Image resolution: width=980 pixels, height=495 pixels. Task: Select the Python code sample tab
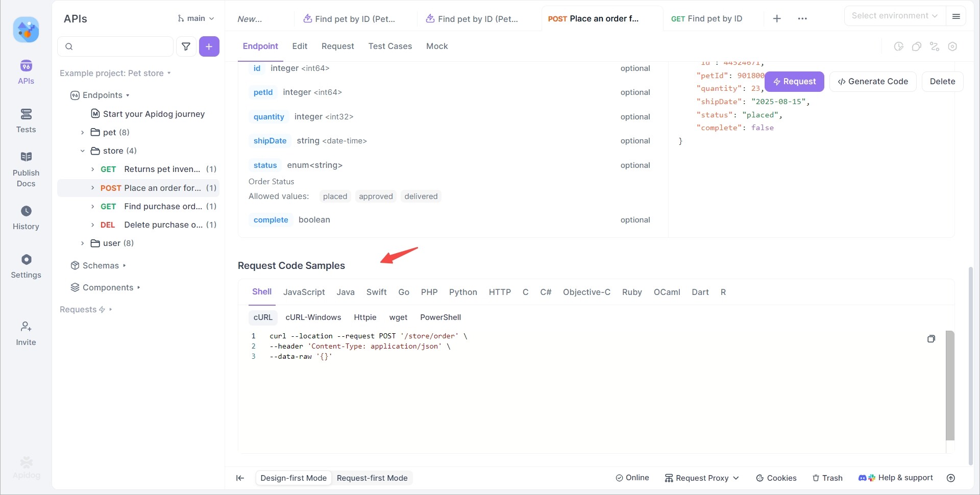point(463,292)
